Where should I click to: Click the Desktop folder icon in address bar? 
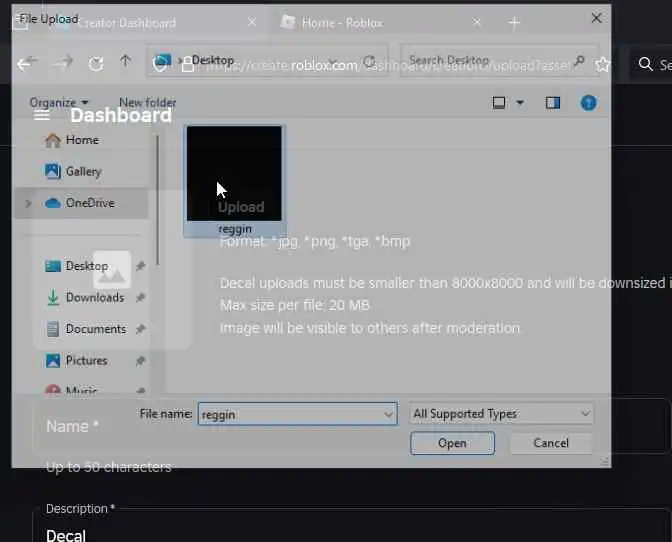click(x=163, y=61)
